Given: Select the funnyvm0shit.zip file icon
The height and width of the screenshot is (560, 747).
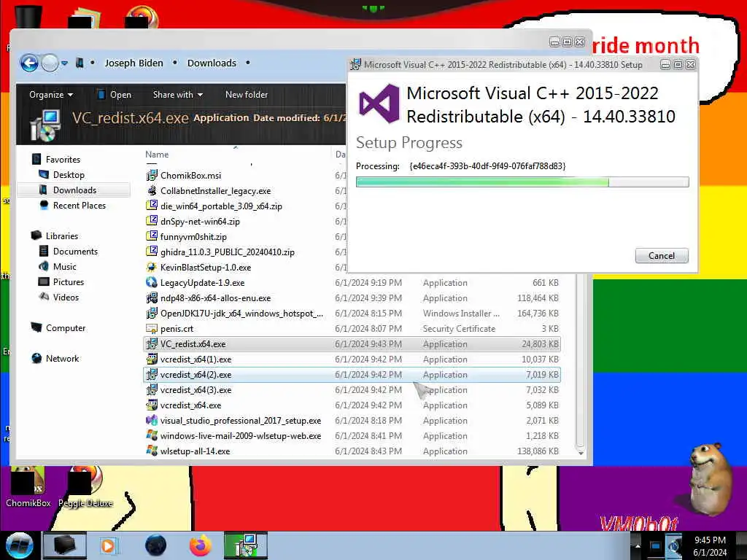Looking at the screenshot, I should [152, 236].
